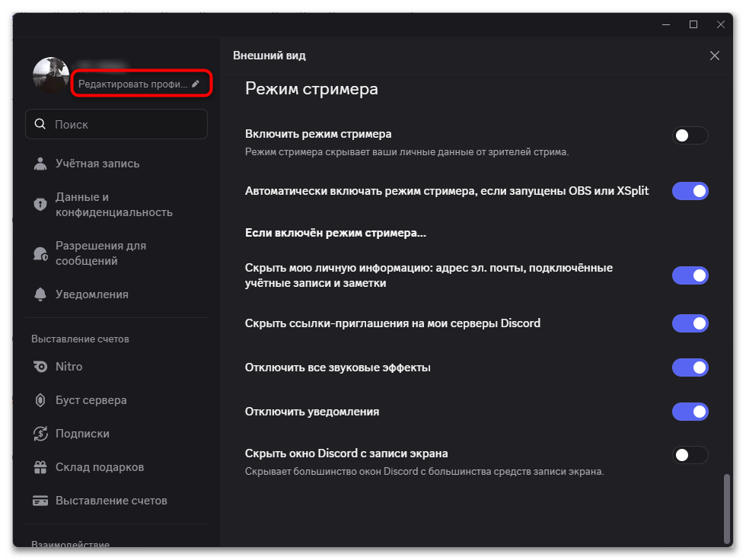Click Редактировать профиль button
The height and width of the screenshot is (560, 746).
142,84
